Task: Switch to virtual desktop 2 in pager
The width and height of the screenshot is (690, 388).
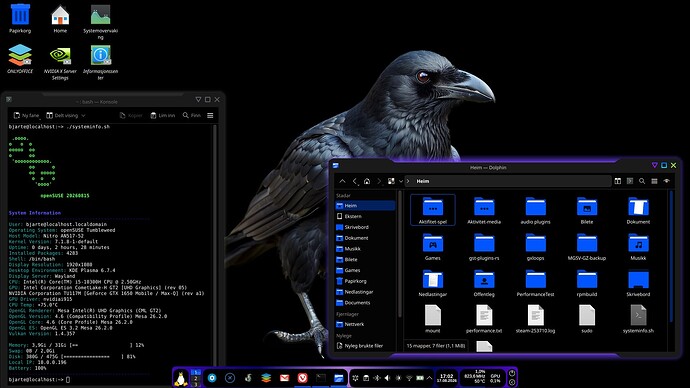Action: 196,378
